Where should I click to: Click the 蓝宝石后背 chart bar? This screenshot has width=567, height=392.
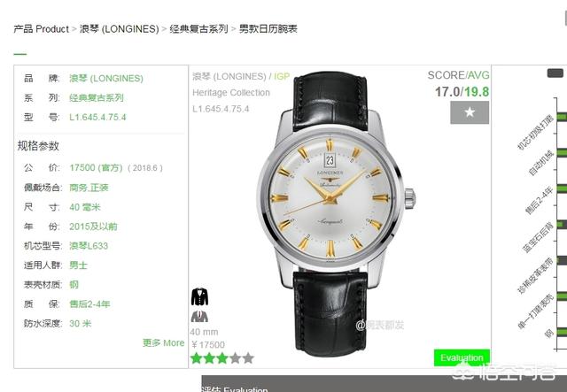coord(561,225)
